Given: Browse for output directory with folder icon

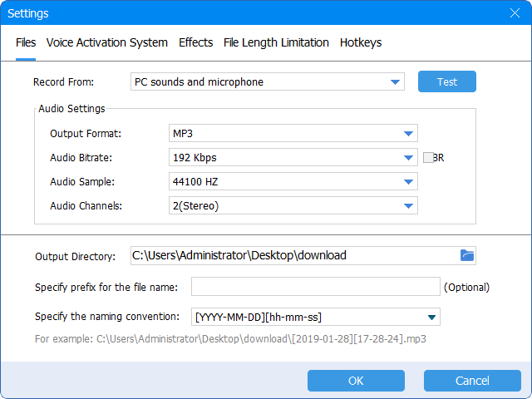Looking at the screenshot, I should 466,256.
